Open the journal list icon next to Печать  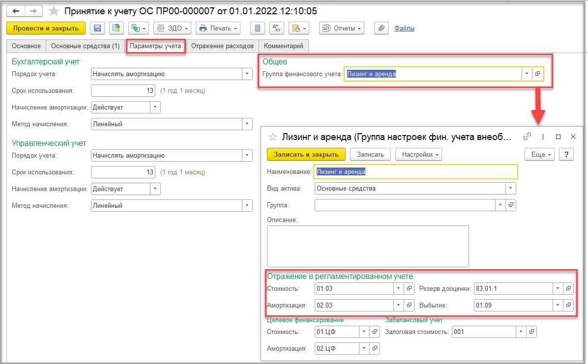coord(258,28)
